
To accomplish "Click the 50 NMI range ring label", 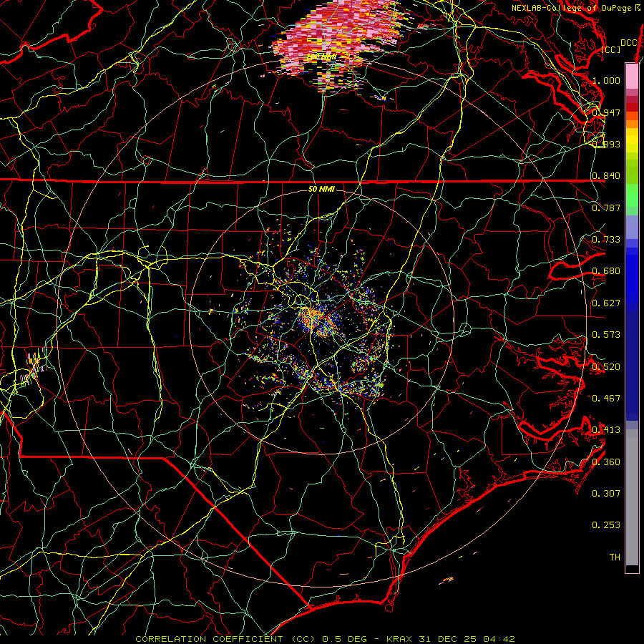I will (x=321, y=189).
